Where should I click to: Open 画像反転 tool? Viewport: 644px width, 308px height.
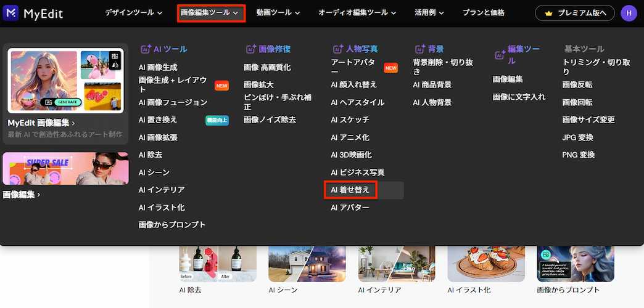click(x=577, y=85)
